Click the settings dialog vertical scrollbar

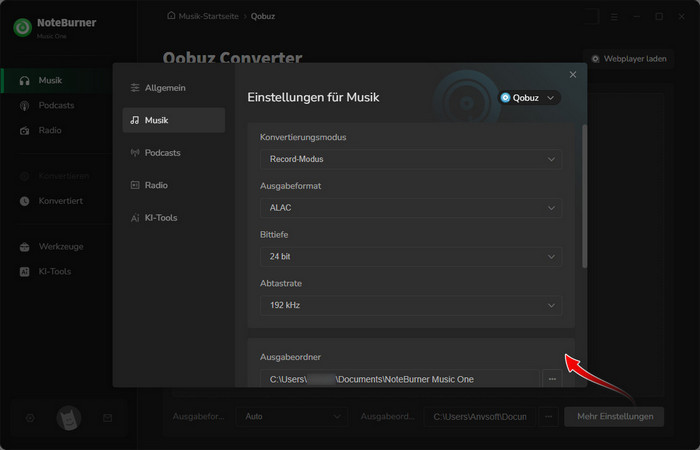pyautogui.click(x=584, y=196)
